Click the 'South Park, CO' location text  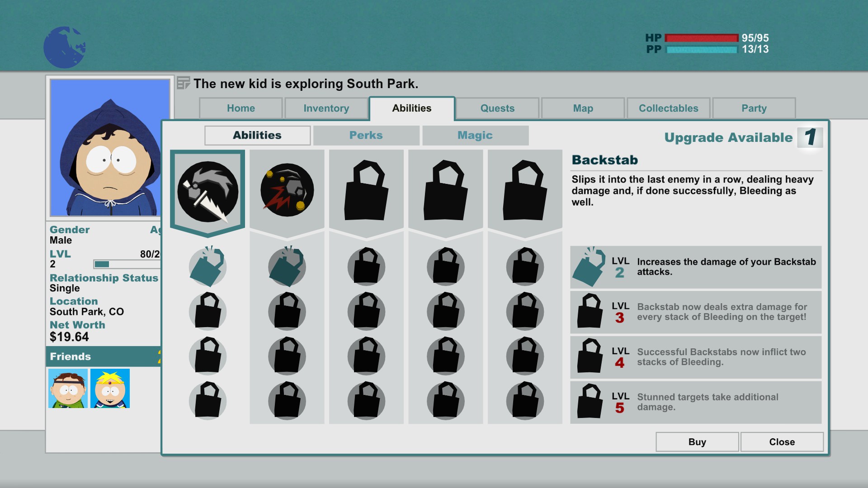pyautogui.click(x=87, y=312)
